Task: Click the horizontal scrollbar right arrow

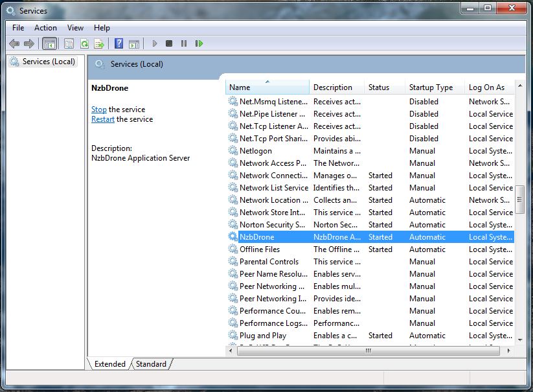Action: coord(509,351)
